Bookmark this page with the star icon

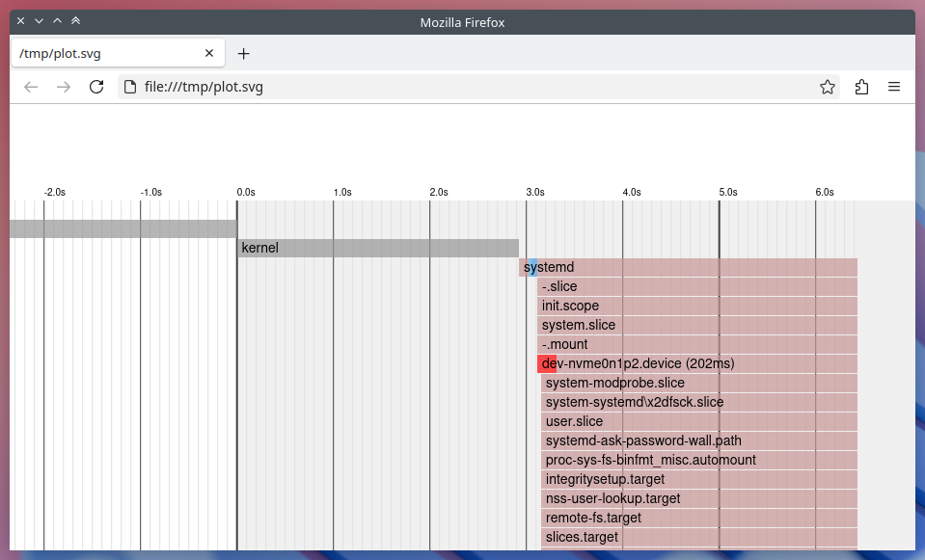[x=828, y=87]
